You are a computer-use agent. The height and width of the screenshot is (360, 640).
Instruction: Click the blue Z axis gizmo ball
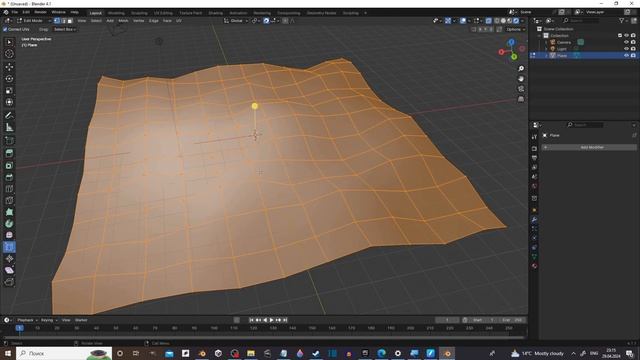(x=511, y=42)
